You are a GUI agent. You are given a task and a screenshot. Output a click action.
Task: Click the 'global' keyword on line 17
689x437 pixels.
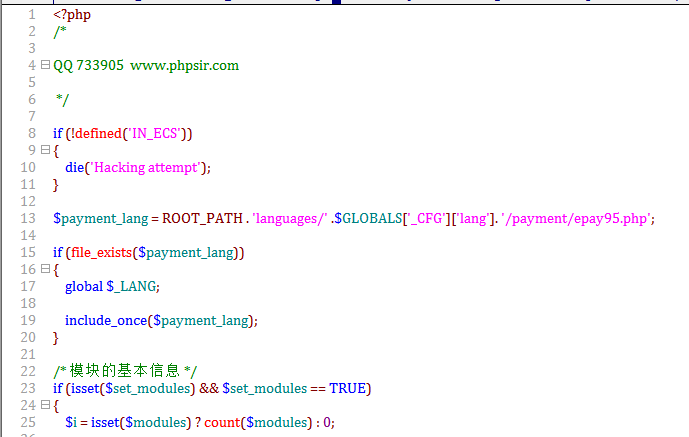pyautogui.click(x=83, y=286)
